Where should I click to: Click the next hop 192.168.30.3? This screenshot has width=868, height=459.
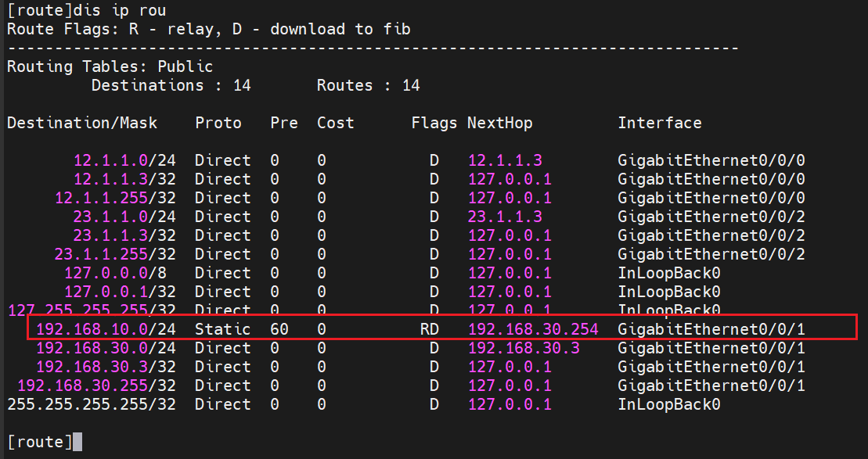coord(524,348)
